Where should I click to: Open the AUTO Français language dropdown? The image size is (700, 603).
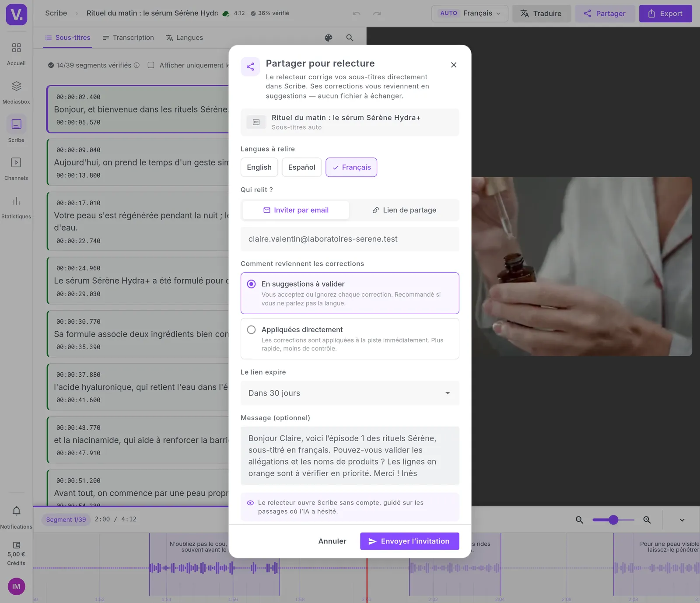469,14
